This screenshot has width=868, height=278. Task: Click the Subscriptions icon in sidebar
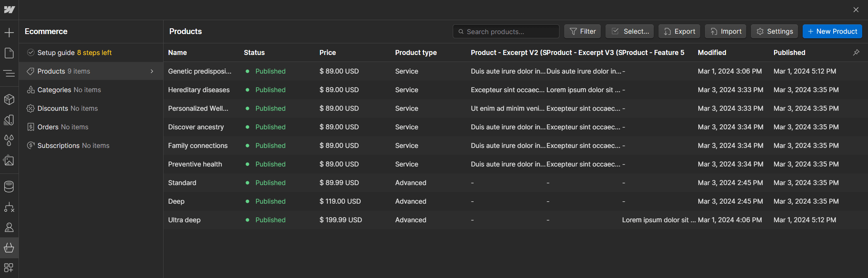coord(31,146)
